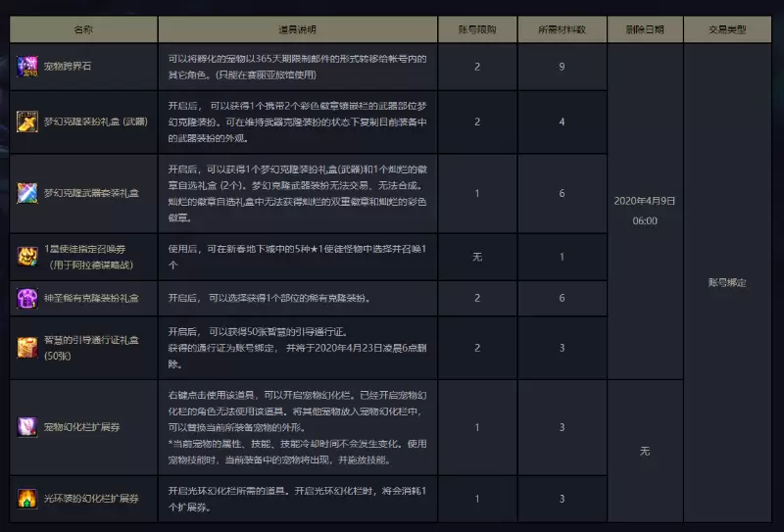Select the 删除日期 column header
Image resolution: width=784 pixels, height=532 pixels.
point(645,29)
